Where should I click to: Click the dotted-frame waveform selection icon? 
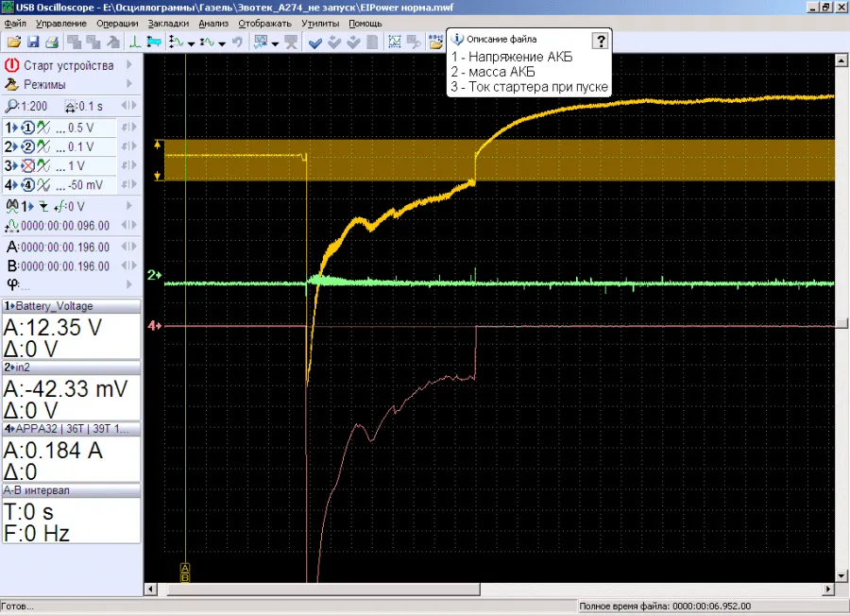[395, 42]
